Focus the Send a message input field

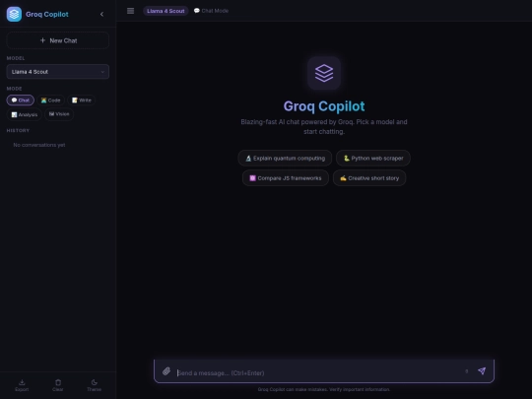pos(318,372)
